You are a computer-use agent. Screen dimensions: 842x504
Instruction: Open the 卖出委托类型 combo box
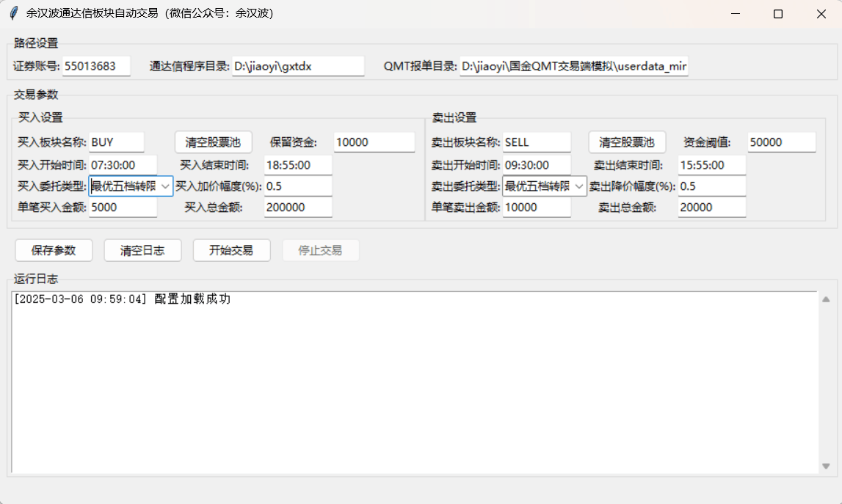coord(579,186)
